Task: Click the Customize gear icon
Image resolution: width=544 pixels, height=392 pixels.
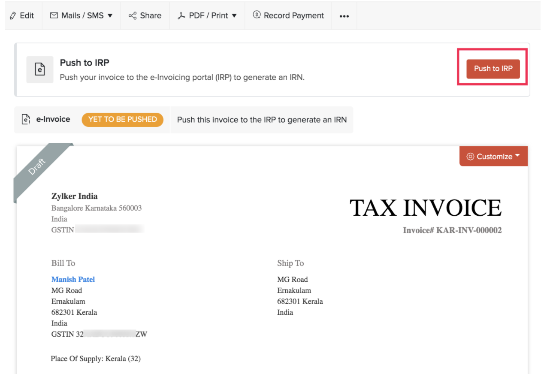Action: click(x=470, y=156)
